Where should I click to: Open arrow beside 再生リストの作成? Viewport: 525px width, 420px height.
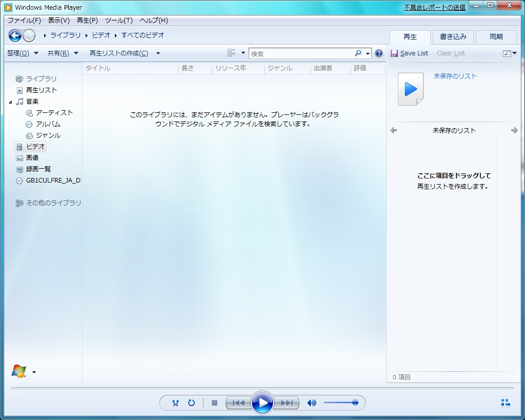[x=158, y=53]
